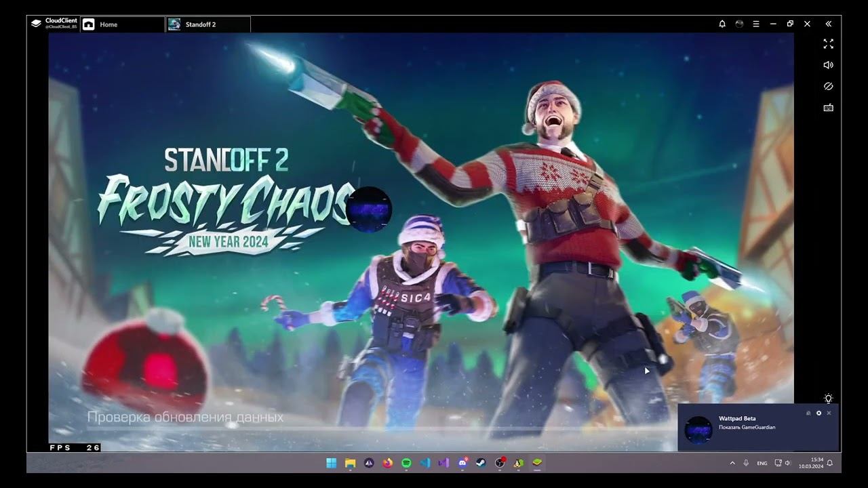This screenshot has height=488, width=868.
Task: Click the lightbulb icon in the sidebar
Action: 828,399
